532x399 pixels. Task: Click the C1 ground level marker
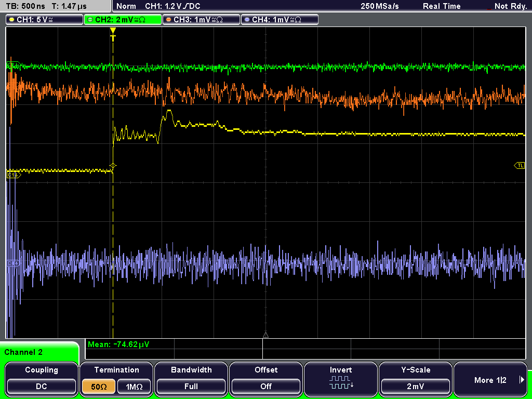coord(14,175)
